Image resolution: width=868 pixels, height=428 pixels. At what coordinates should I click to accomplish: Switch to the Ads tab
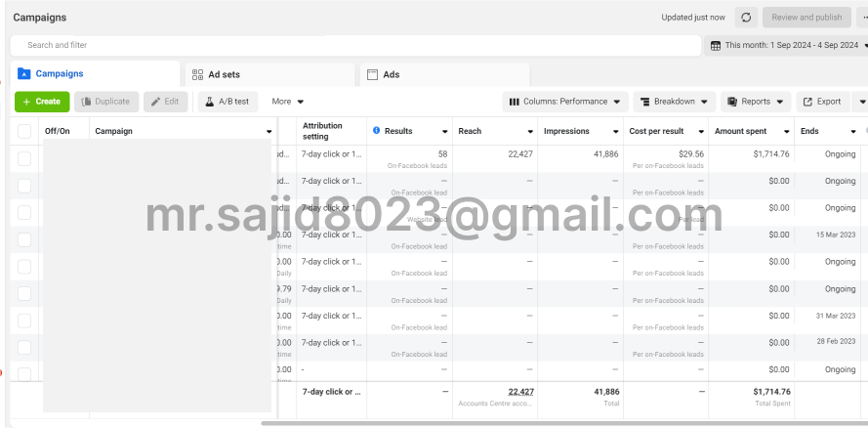point(391,74)
